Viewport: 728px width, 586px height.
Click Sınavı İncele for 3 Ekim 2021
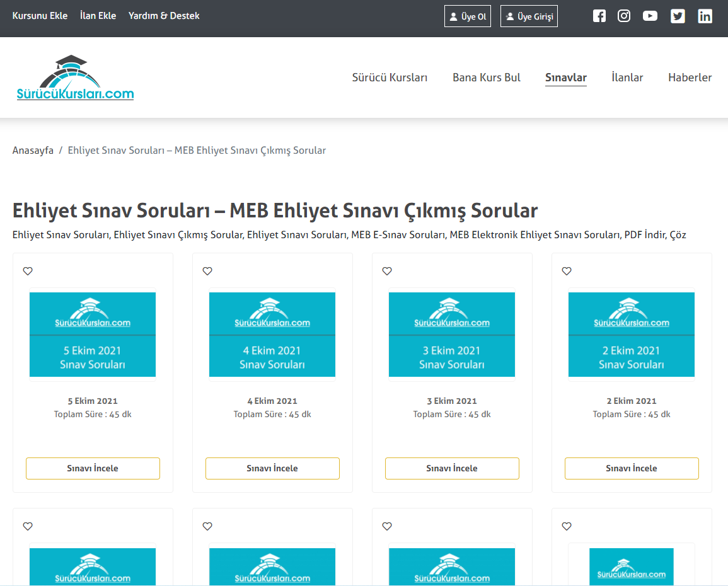click(x=452, y=468)
